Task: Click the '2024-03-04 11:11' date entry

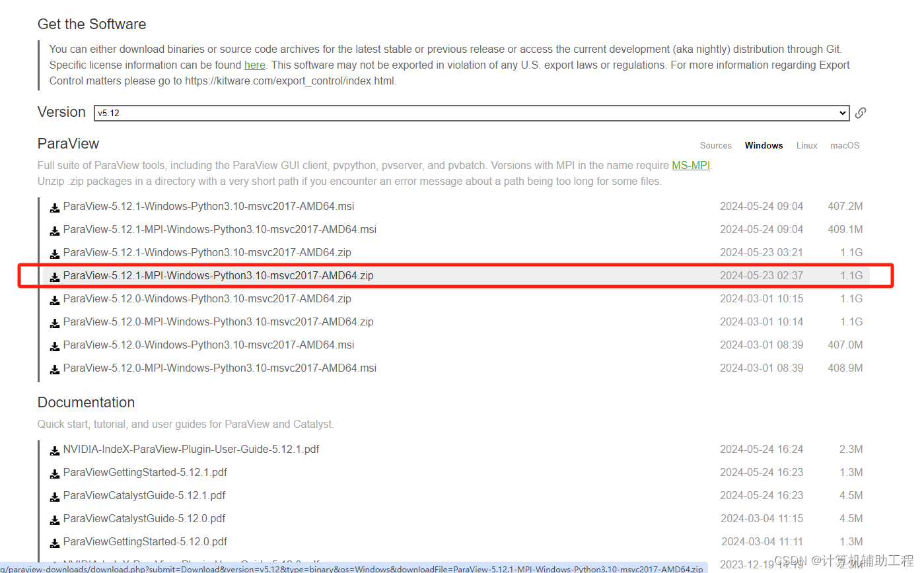Action: pyautogui.click(x=762, y=541)
